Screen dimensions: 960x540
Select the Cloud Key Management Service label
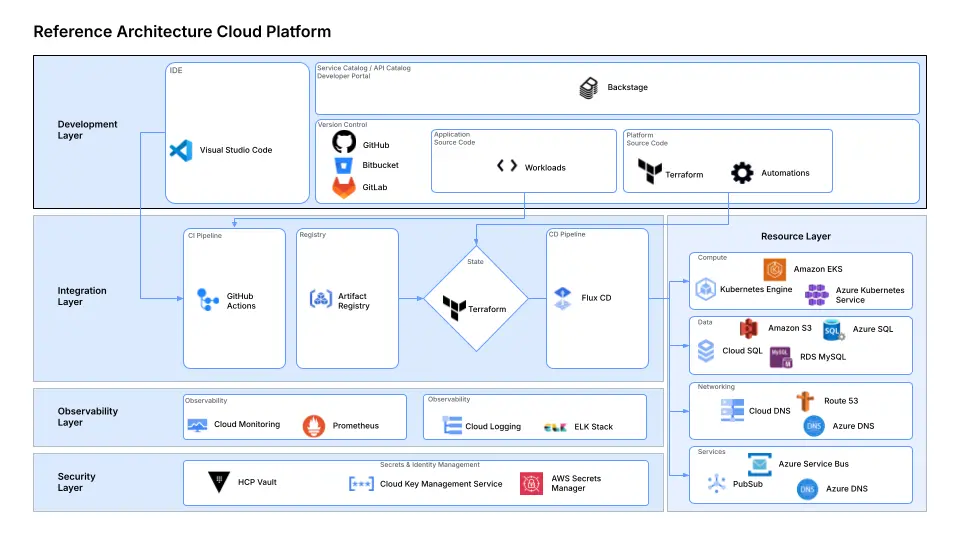pos(441,484)
